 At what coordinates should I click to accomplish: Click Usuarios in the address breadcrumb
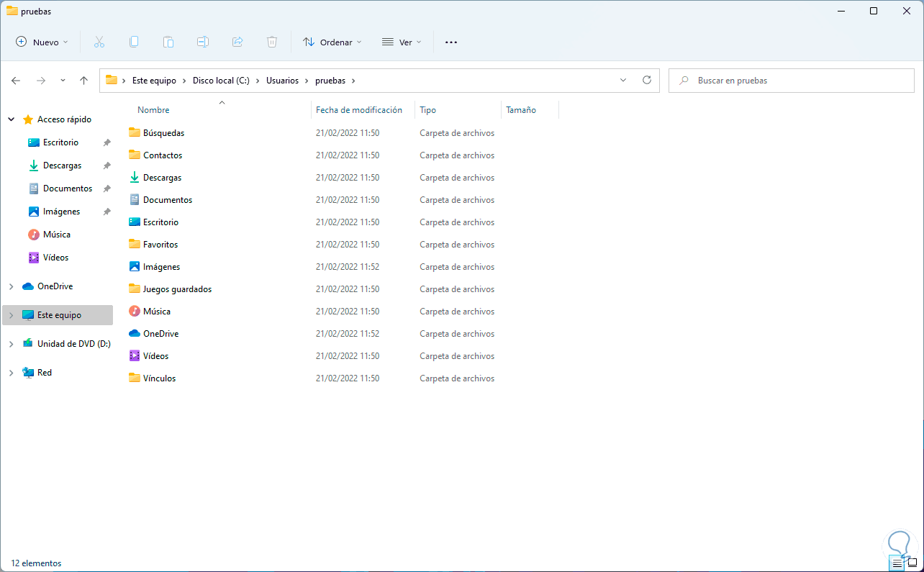[282, 81]
